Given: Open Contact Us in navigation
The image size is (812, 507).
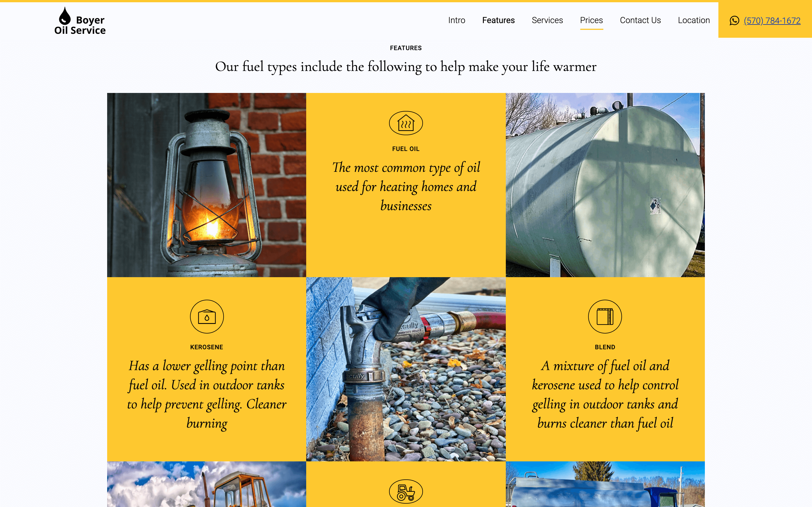Looking at the screenshot, I should 640,20.
